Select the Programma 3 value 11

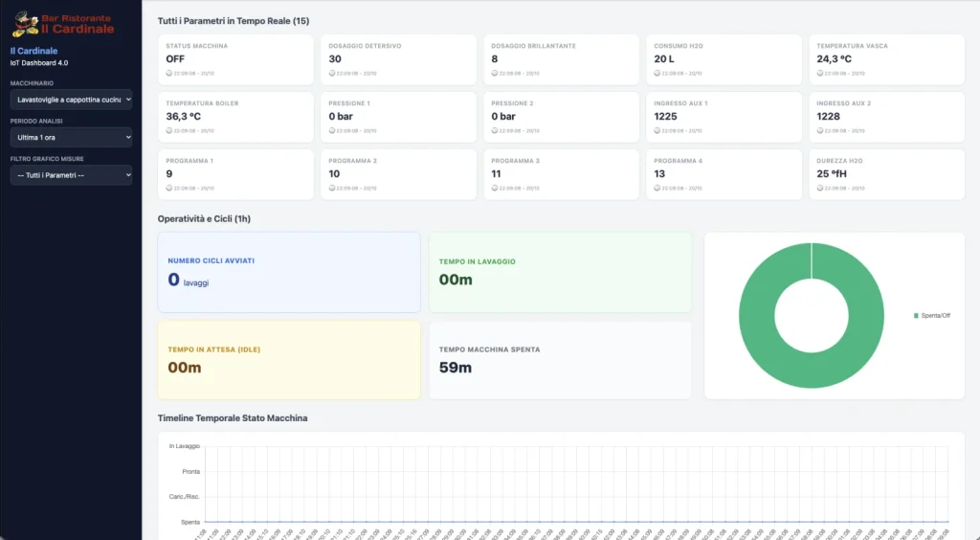(x=497, y=173)
